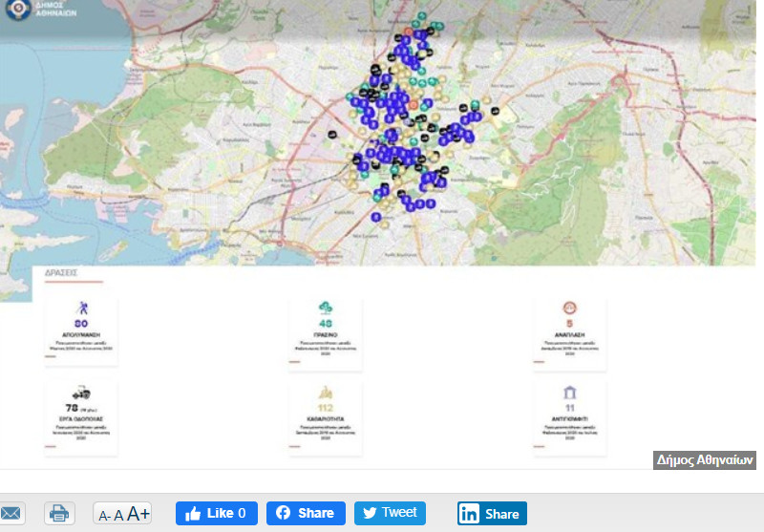
Task: Click the ΑΝΤΙΓΚΡΑΦΙΤΙ monument icon
Action: coord(570,393)
